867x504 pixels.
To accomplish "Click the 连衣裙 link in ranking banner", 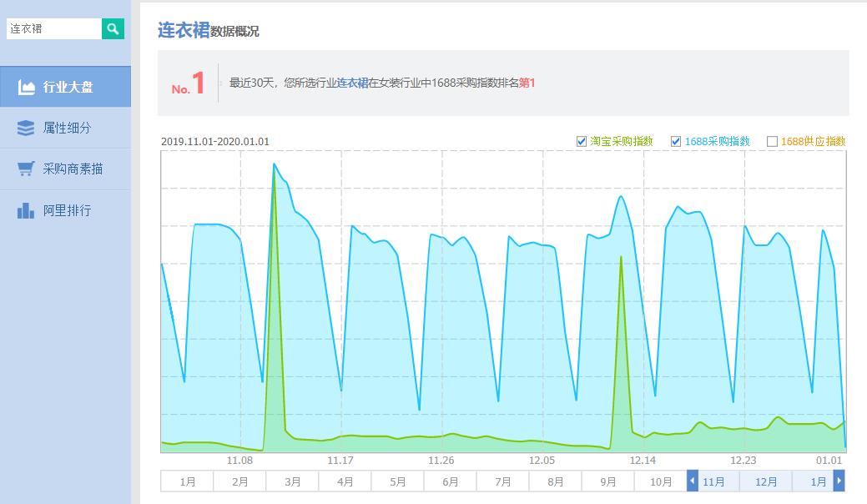I will click(x=352, y=83).
